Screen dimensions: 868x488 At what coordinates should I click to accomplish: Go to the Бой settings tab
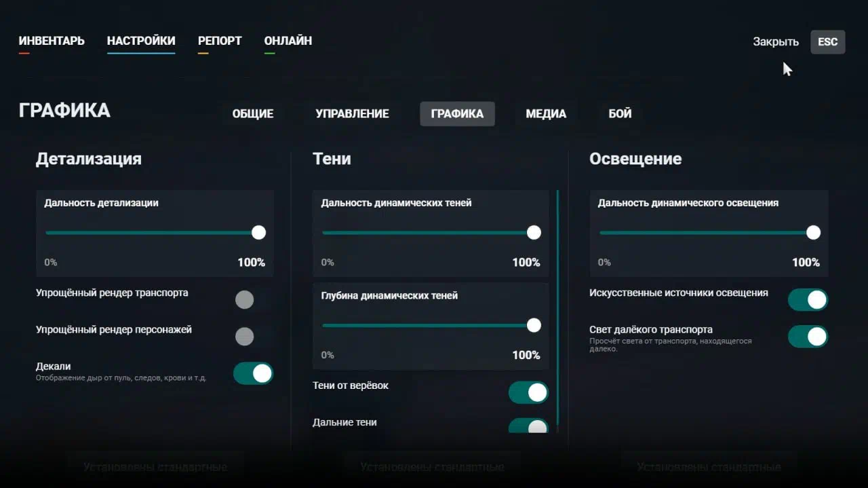[x=620, y=114]
